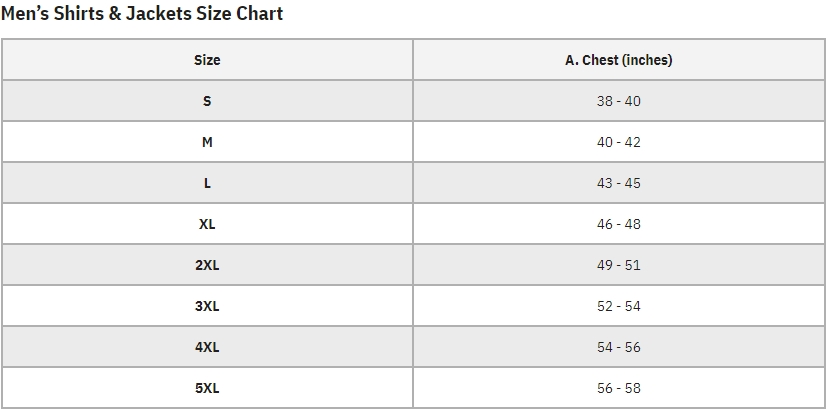The image size is (828, 411).
Task: Click the word Chart in the title
Action: click(260, 14)
